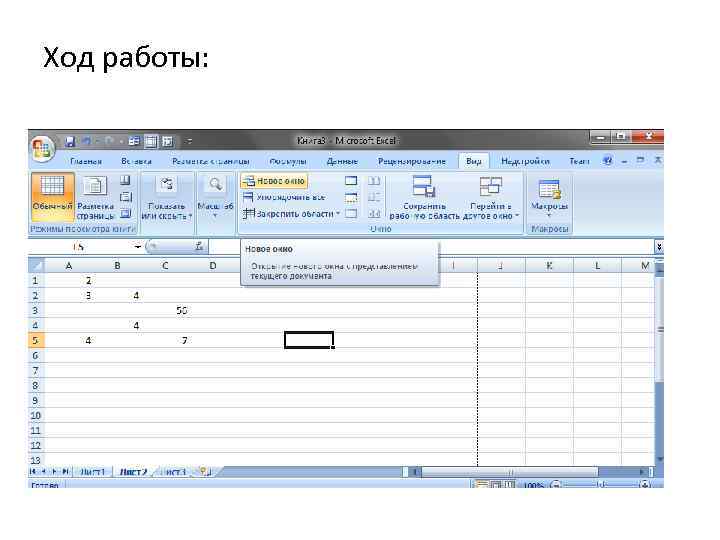Select column header B
Image resolution: width=720 pixels, height=540 pixels.
(x=117, y=265)
